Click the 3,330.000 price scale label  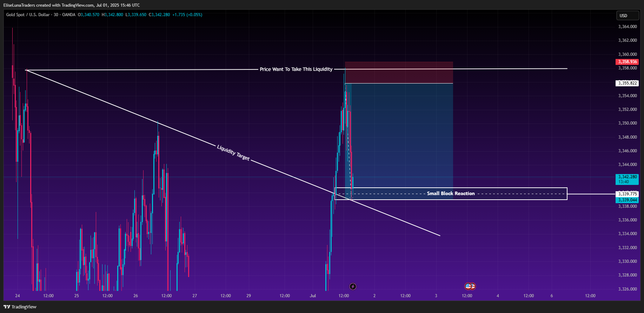tap(627, 261)
